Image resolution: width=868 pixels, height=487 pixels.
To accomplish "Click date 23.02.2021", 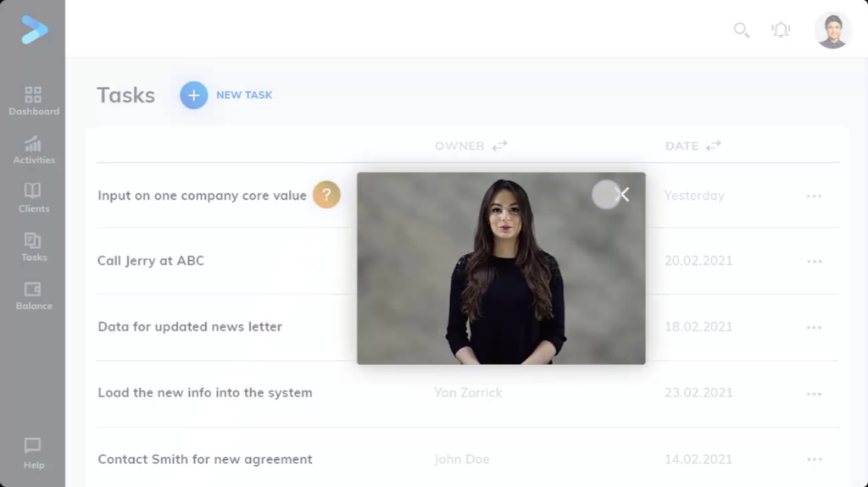I will (698, 393).
